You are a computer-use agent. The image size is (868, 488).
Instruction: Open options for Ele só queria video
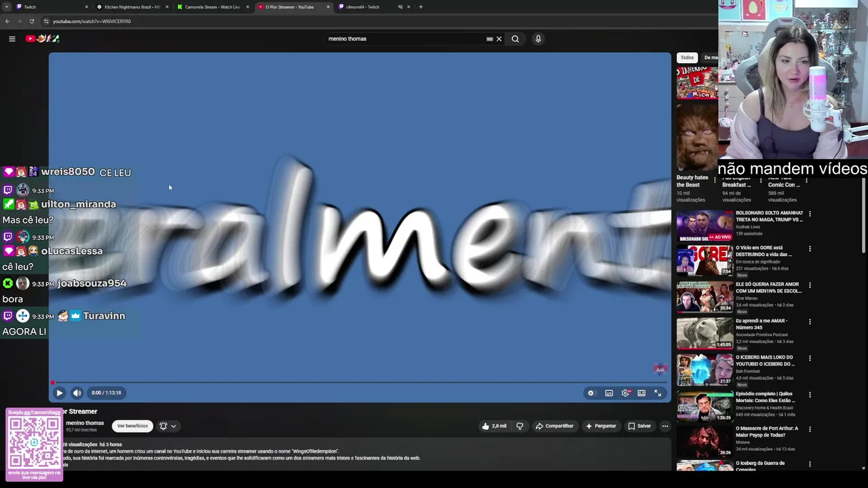click(810, 286)
